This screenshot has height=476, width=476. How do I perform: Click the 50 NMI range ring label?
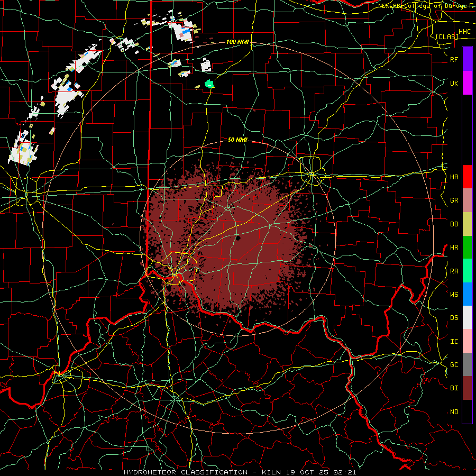click(237, 140)
